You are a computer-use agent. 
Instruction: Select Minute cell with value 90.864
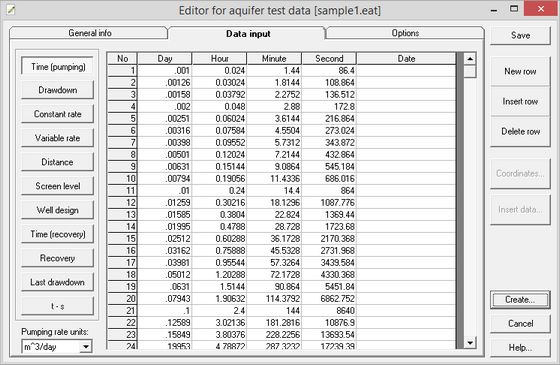274,287
